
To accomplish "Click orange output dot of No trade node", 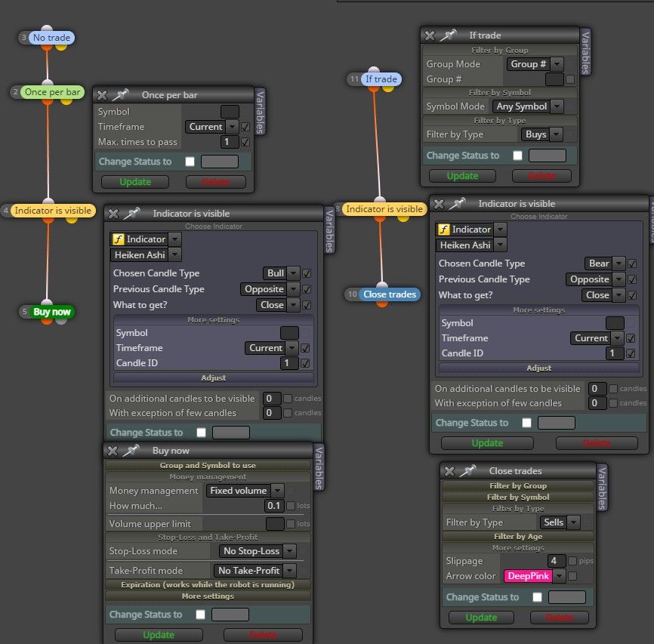I will [47, 47].
